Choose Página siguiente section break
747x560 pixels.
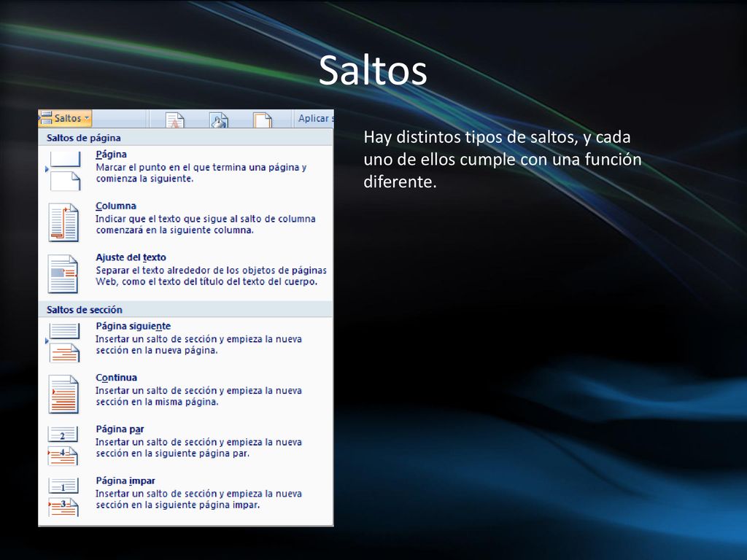(185, 343)
